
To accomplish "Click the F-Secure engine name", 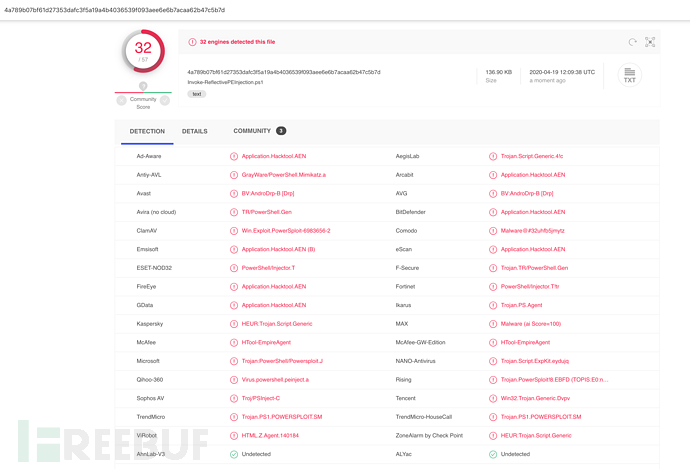I will (x=407, y=268).
